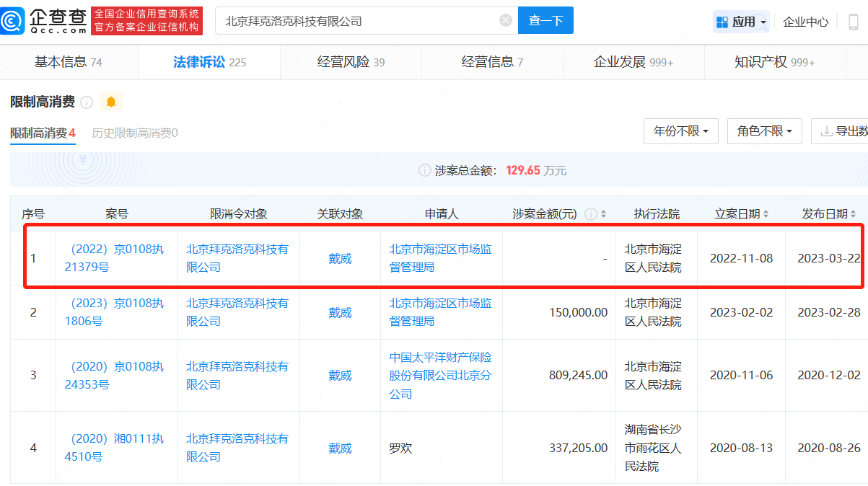Click filing date 2023-02-02

click(x=741, y=312)
